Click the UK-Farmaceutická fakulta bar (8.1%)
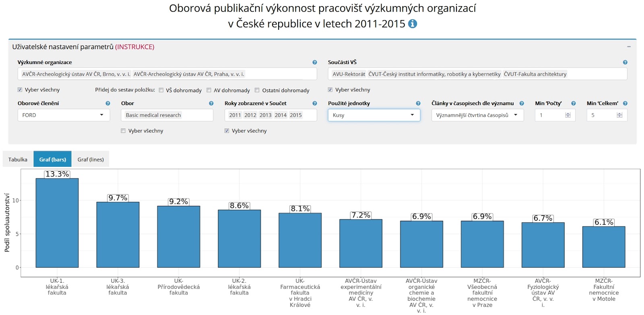This screenshot has height=315, width=644. (x=300, y=240)
